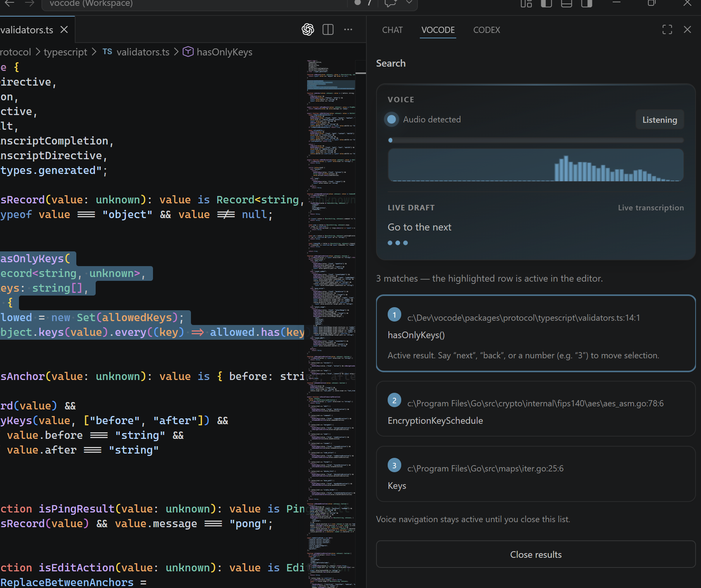Select the EncryptionKeySchedule search result

[536, 409]
